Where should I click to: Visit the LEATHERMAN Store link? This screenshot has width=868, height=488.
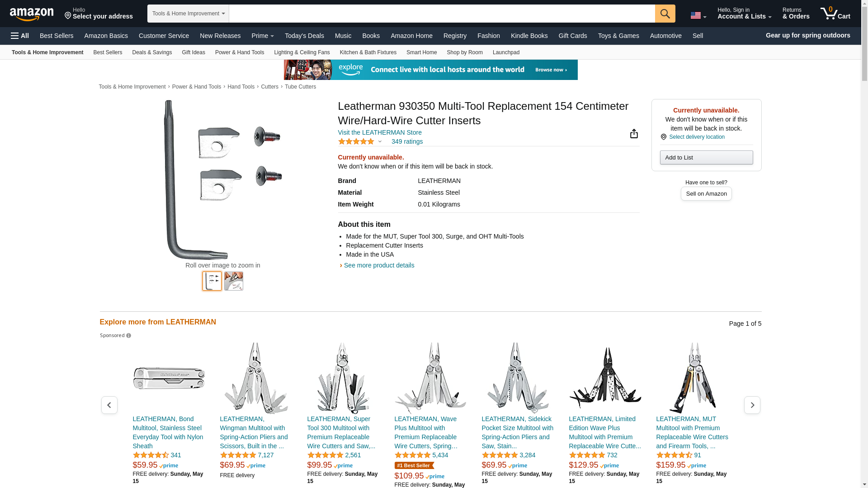tap(380, 132)
